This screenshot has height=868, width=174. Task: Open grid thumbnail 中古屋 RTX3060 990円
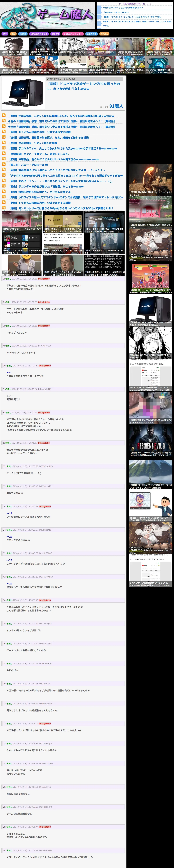coord(104,222)
